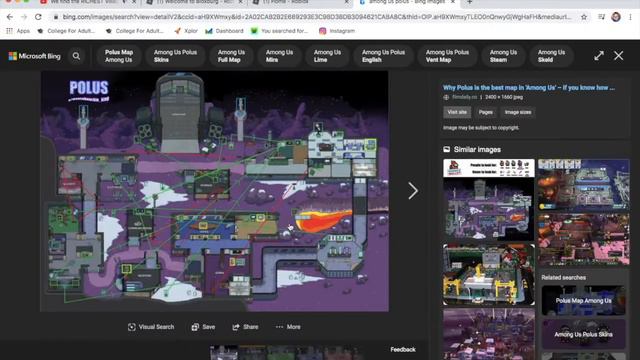Click the Feedback link

[403, 349]
